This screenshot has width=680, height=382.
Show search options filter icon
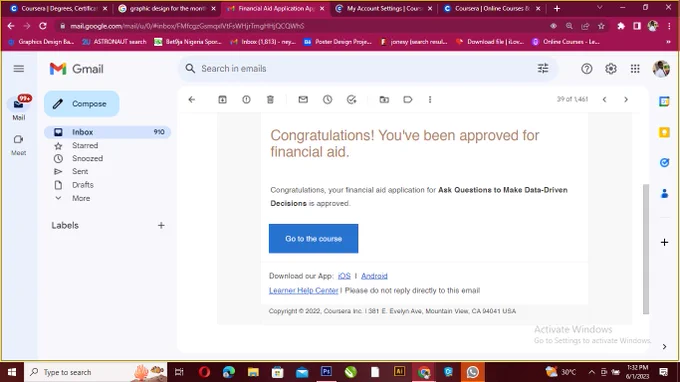tap(543, 68)
